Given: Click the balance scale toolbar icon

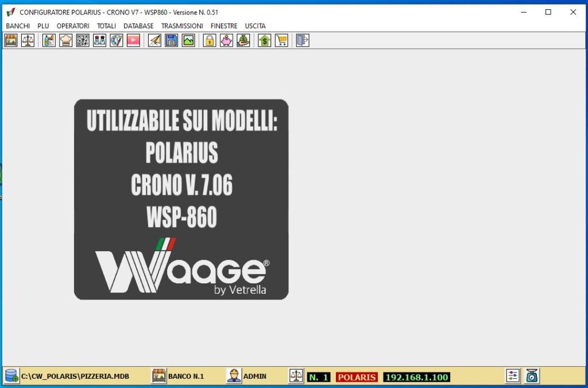Looking at the screenshot, I should 28,40.
